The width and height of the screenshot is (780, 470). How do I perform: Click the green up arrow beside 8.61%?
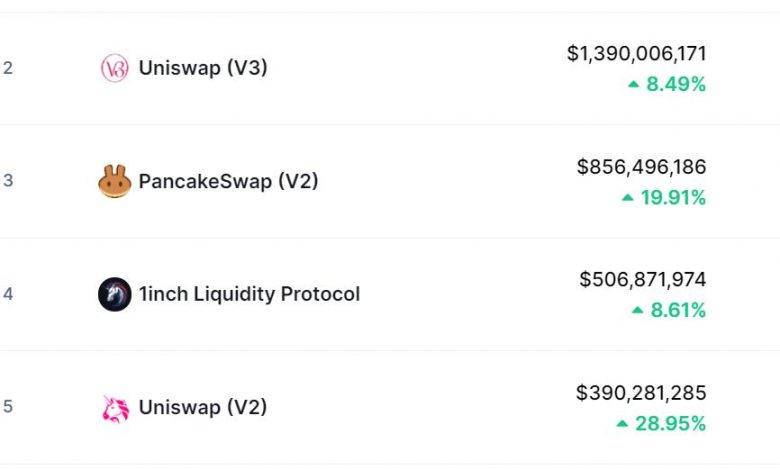[637, 311]
